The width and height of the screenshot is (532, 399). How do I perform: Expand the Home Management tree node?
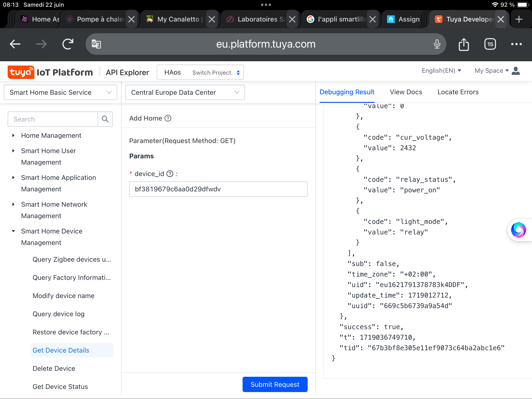tap(13, 135)
